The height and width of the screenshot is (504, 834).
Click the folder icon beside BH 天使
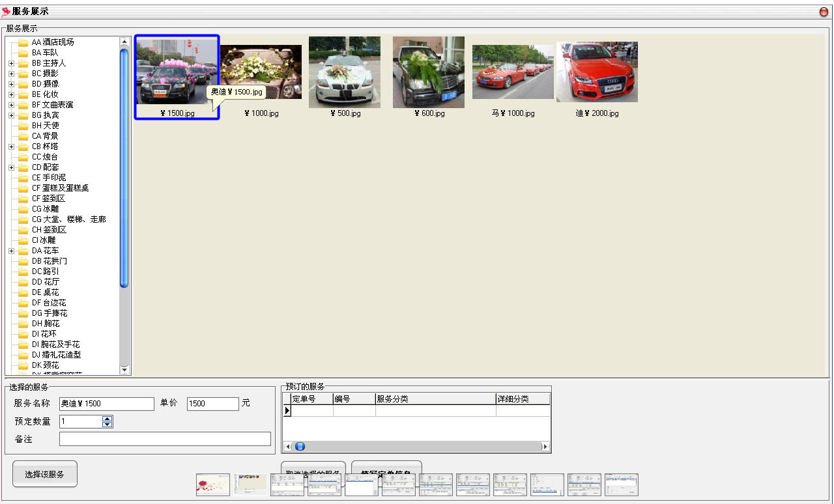click(23, 126)
